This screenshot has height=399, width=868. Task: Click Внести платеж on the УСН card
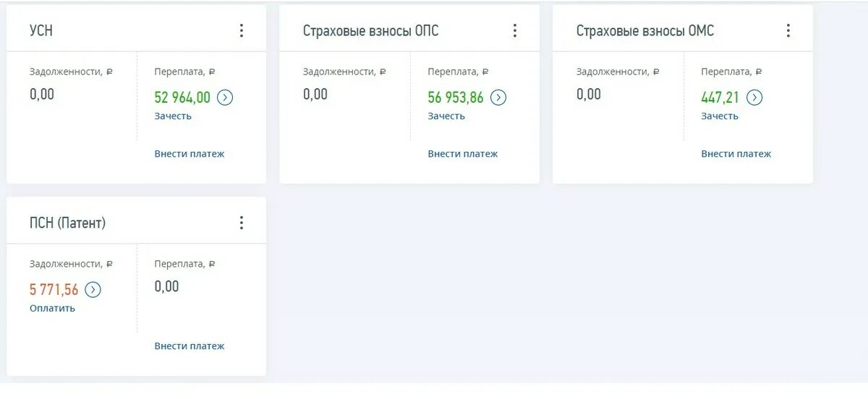(x=190, y=154)
